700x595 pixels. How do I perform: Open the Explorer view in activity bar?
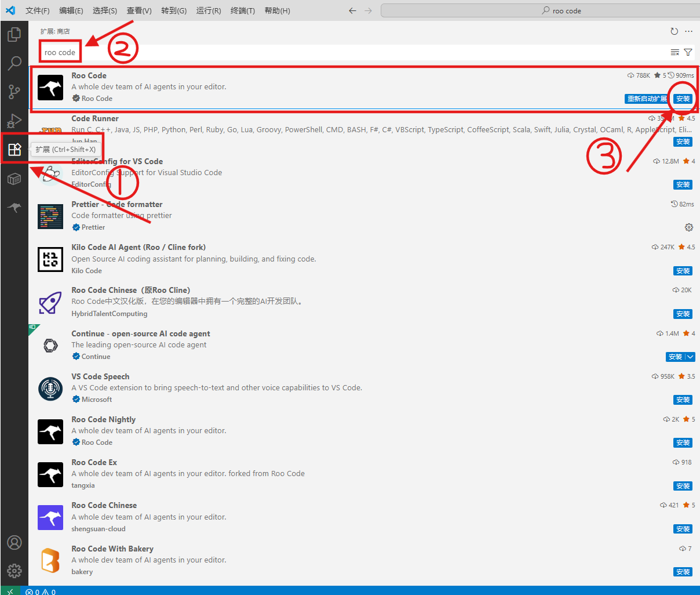[x=14, y=35]
